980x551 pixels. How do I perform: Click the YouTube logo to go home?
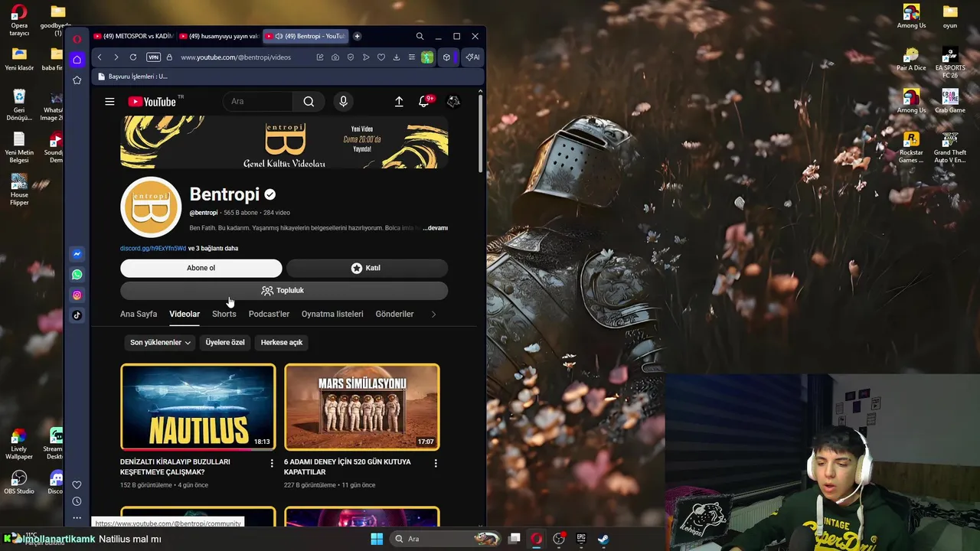(x=152, y=102)
